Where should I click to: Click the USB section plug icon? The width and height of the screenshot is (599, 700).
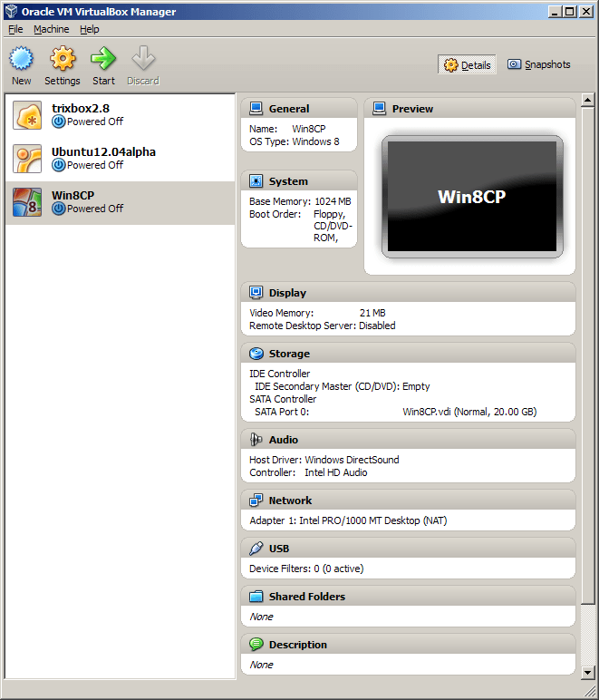tap(256, 549)
